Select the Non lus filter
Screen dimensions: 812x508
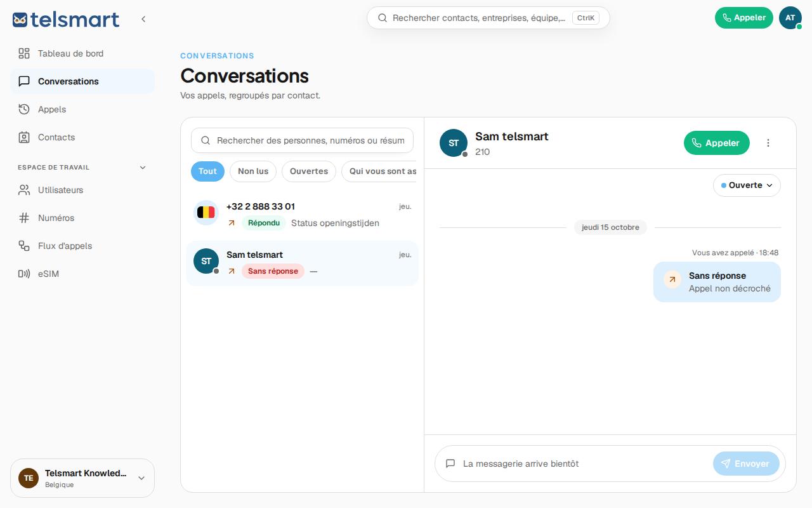(x=253, y=171)
